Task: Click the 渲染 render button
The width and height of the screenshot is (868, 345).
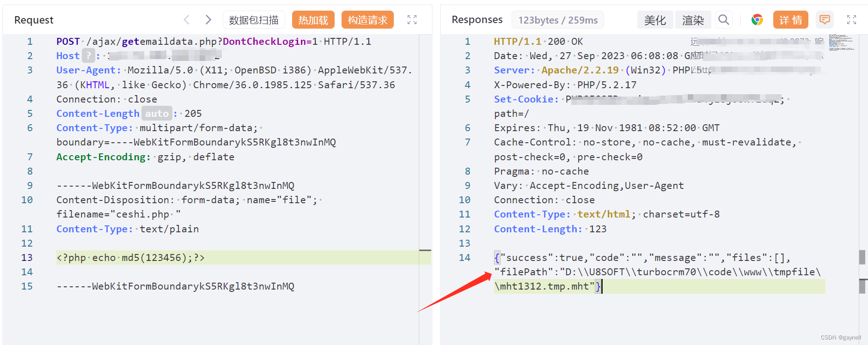Action: pyautogui.click(x=693, y=20)
